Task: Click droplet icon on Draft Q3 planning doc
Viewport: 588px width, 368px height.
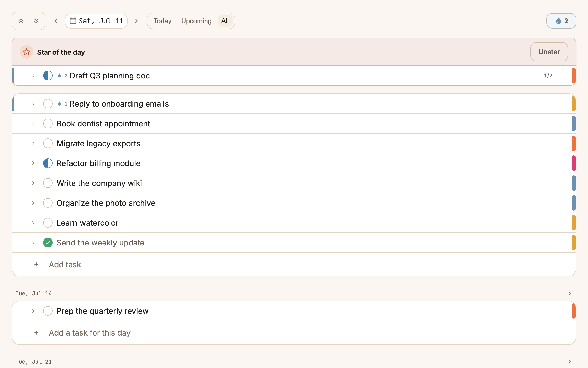Action: click(x=59, y=76)
